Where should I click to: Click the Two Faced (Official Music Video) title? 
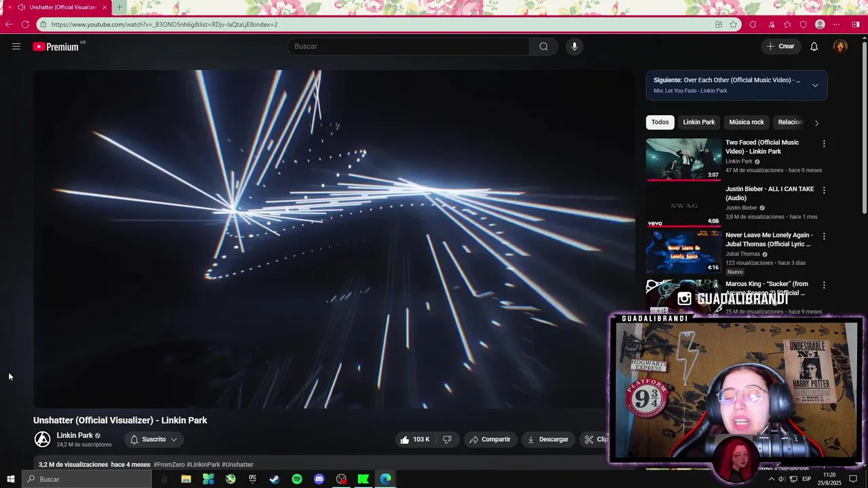tap(762, 146)
